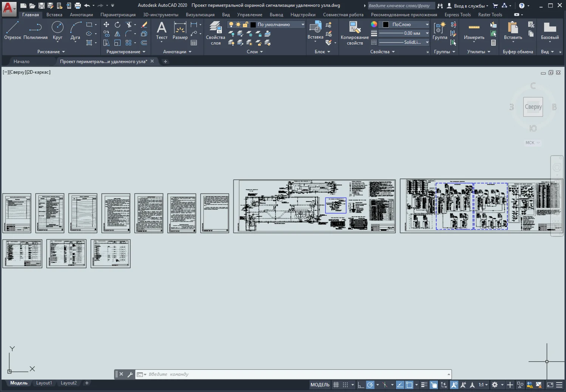Toggle ortho mode in status bar
Screen dimensions: 566x392
tap(361, 385)
